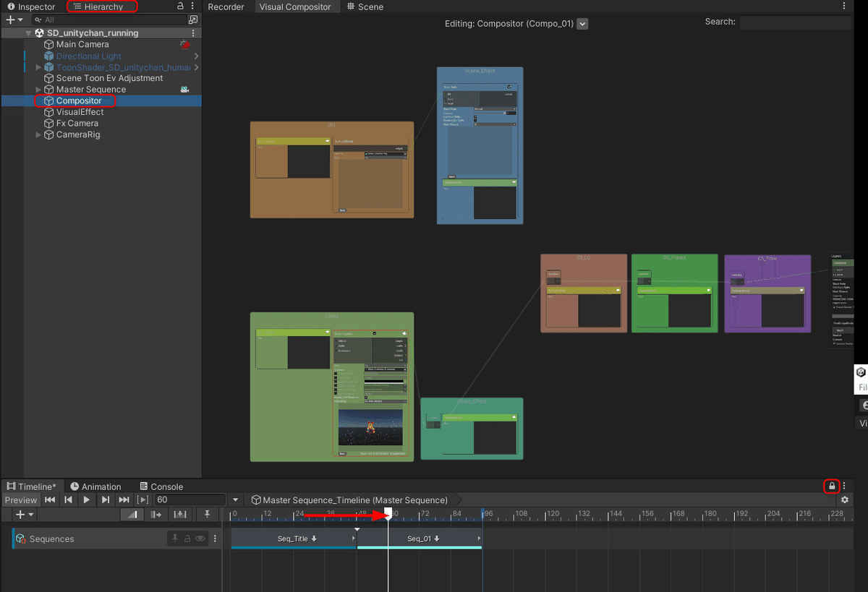Viewport: 868px width, 592px height.
Task: Lock the Sequences track
Action: (187, 539)
